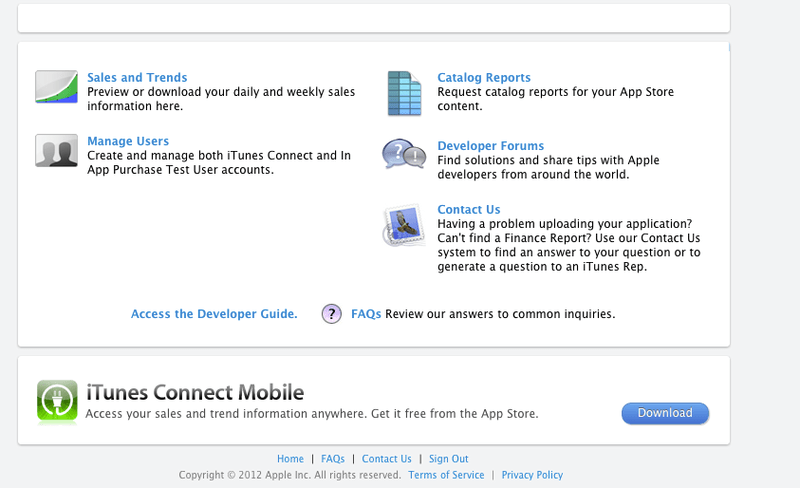800x488 pixels.
Task: Open Contact Us in the footer
Action: pos(387,459)
